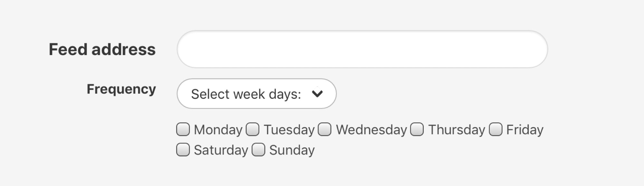
Task: Enable the Monday checkbox
Action: point(183,129)
